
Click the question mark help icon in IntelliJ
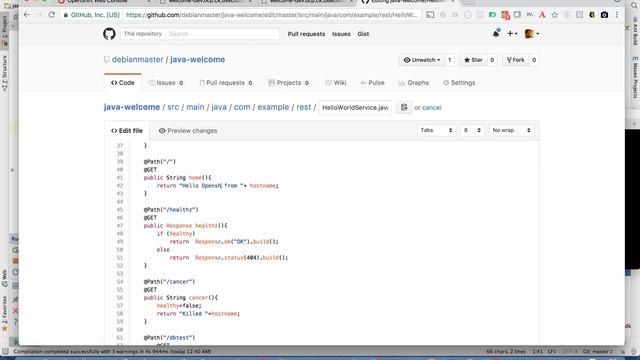(15, 322)
